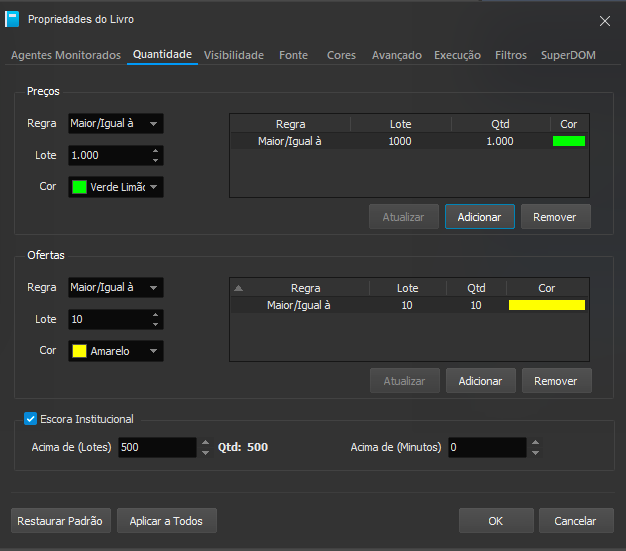Screen dimensions: 626x551
Task: Open the SuperDOM tab
Action: point(568,55)
